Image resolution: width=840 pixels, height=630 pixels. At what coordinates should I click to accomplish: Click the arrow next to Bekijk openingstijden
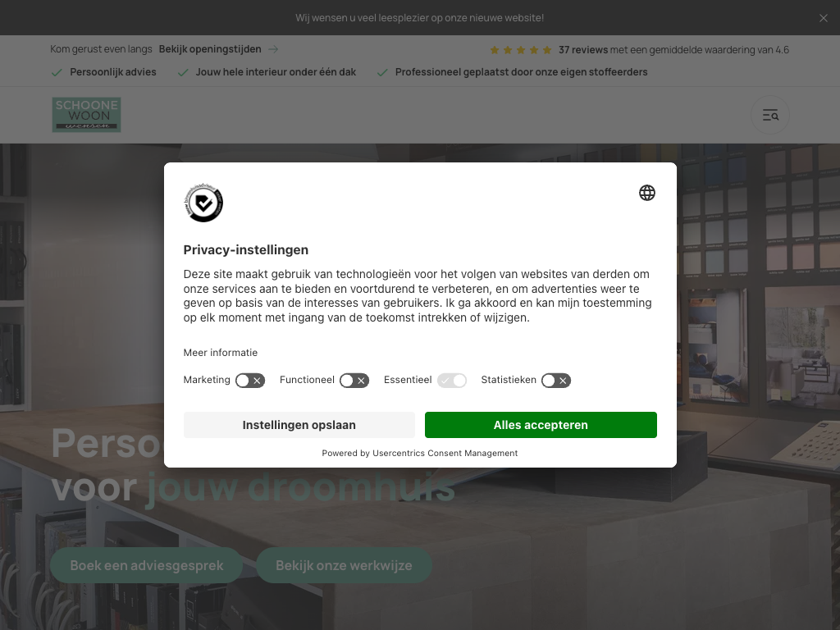(273, 49)
